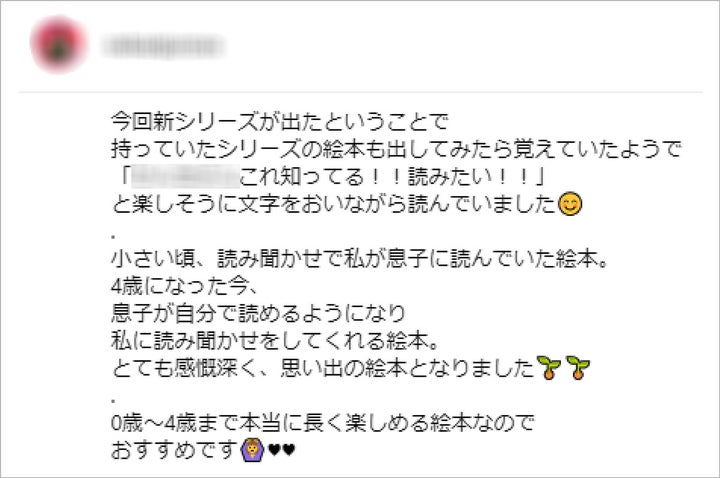The width and height of the screenshot is (720, 478).
Task: Click the line 息子が自分で読めるようになり
Action: click(x=258, y=313)
